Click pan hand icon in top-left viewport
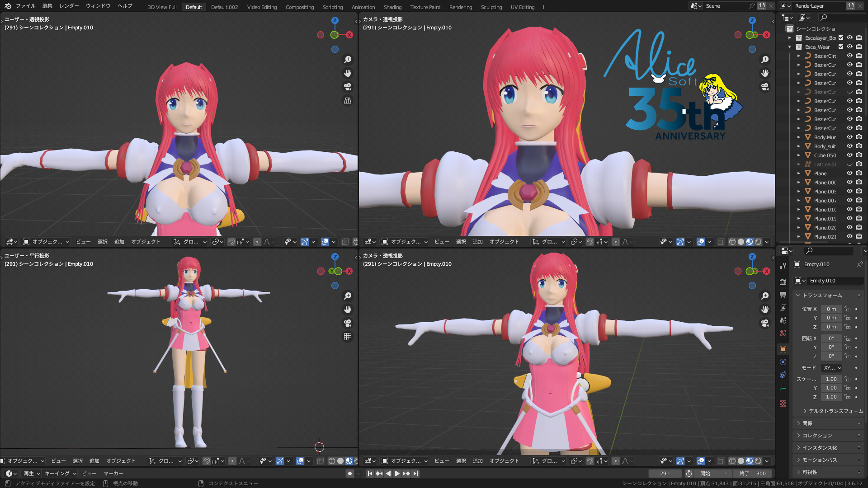Image resolution: width=868 pixels, height=488 pixels. coord(348,73)
